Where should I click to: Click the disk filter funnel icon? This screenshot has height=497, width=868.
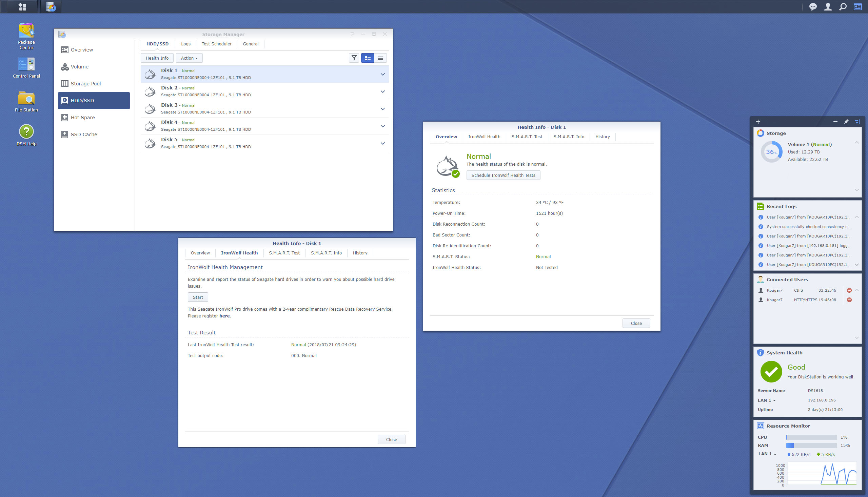pos(354,58)
